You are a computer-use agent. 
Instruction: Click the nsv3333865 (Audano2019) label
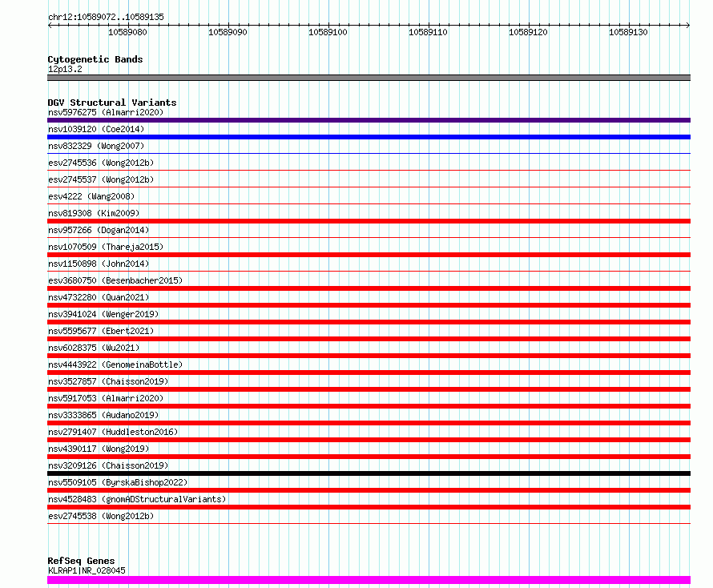(103, 415)
